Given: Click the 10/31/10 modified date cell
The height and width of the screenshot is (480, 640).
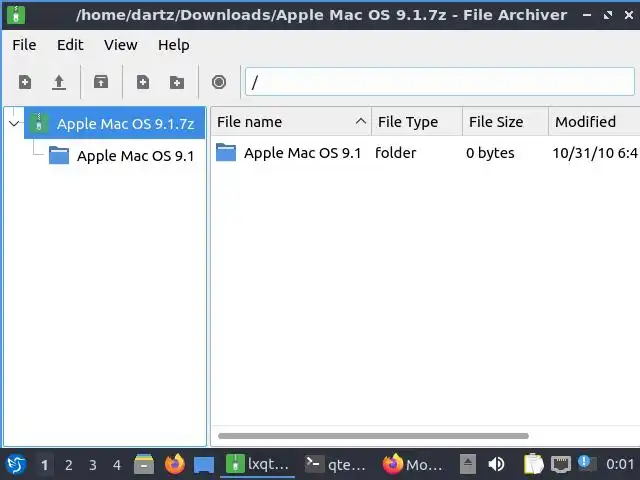Looking at the screenshot, I should coord(595,153).
